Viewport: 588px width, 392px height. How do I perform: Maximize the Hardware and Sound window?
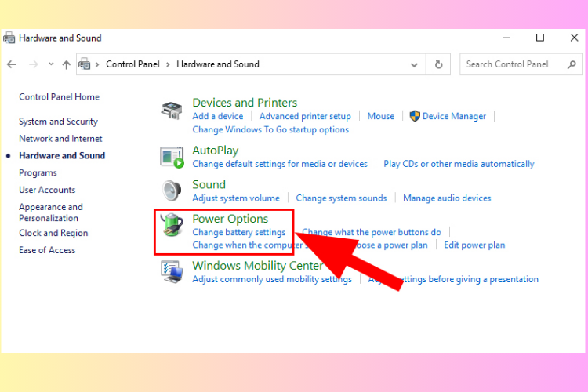coord(540,38)
